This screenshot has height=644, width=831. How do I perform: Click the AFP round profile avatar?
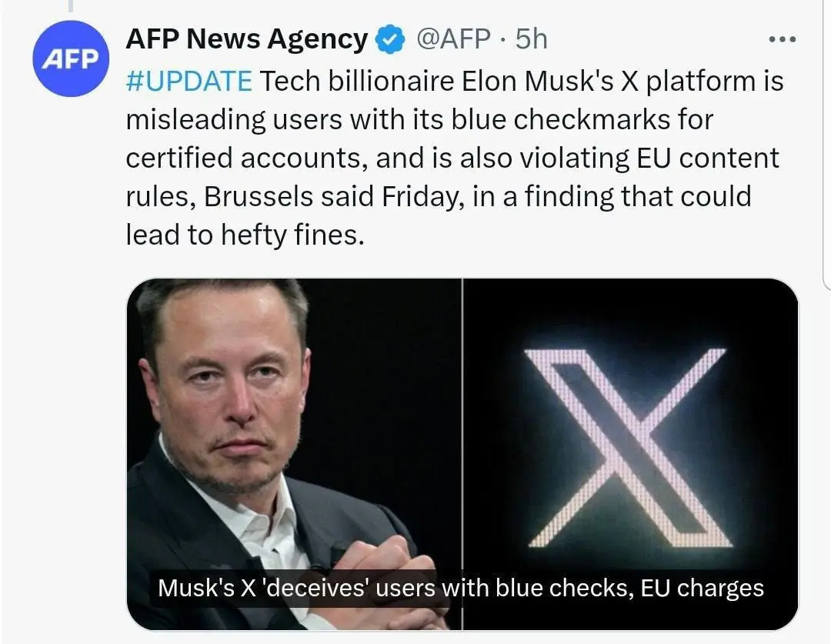[68, 58]
